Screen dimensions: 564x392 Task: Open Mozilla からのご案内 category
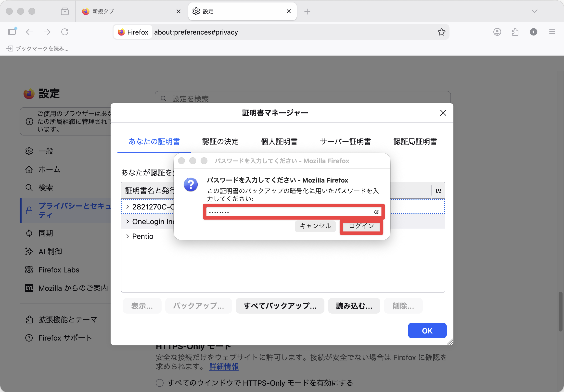66,288
